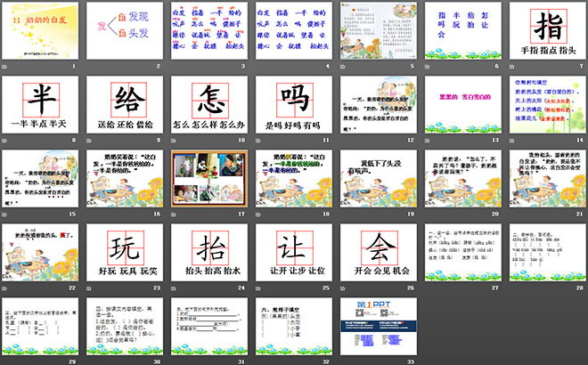Click the animation star under slide 24
Image resolution: width=588 pixels, height=365 pixels.
click(x=174, y=288)
